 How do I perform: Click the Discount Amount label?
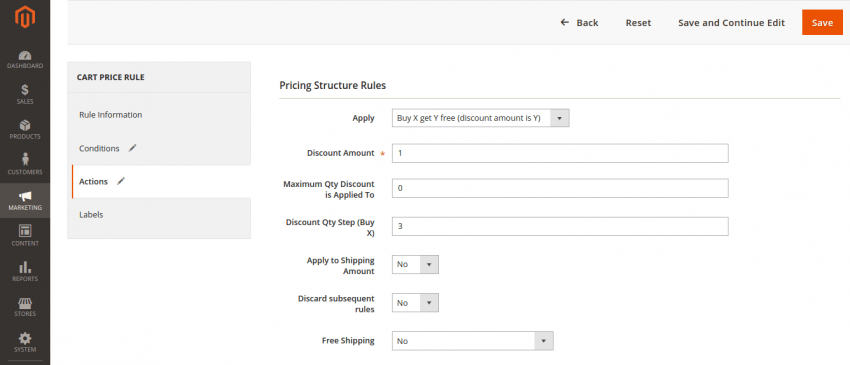pos(340,153)
